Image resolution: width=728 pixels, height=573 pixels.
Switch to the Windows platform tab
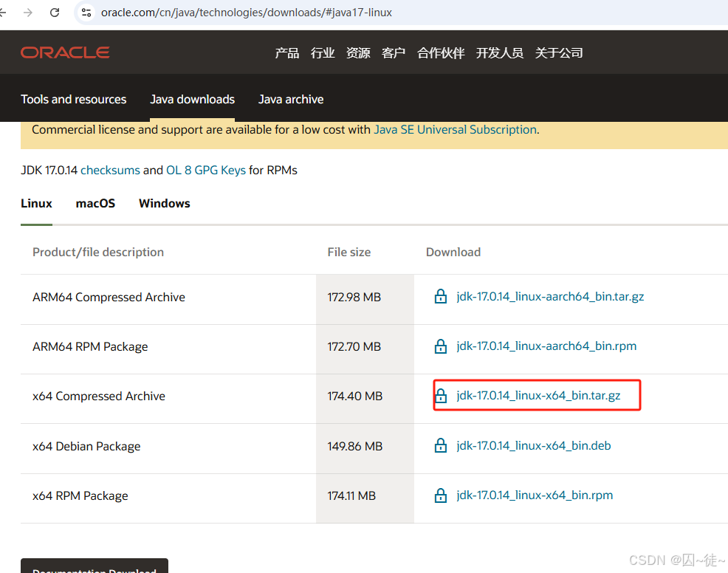point(165,203)
